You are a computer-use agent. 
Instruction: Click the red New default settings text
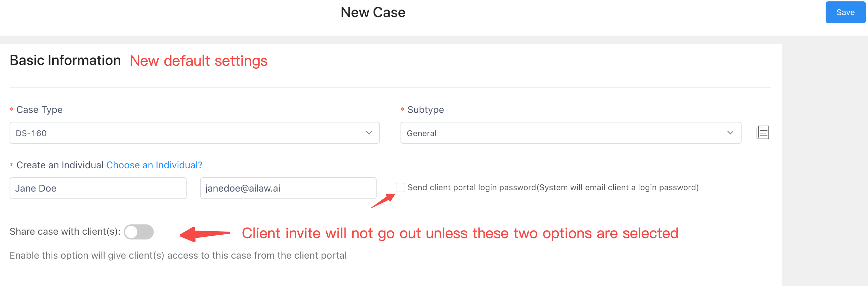[x=199, y=61]
